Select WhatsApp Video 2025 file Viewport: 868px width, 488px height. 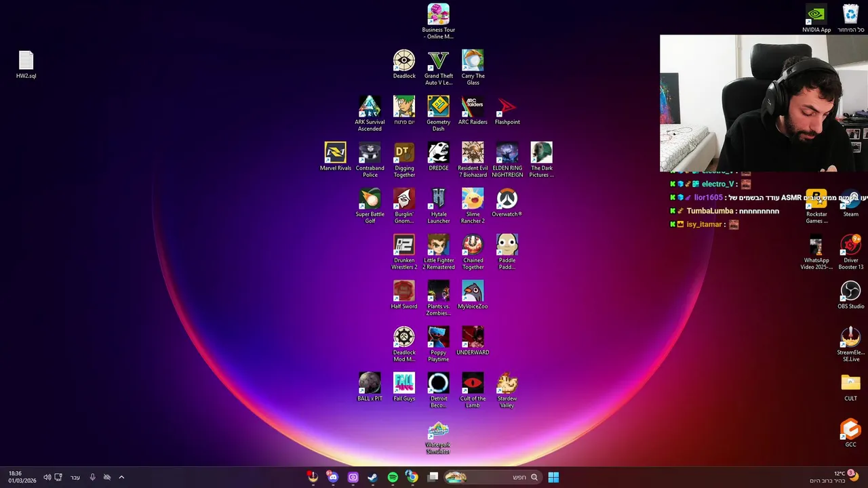816,252
